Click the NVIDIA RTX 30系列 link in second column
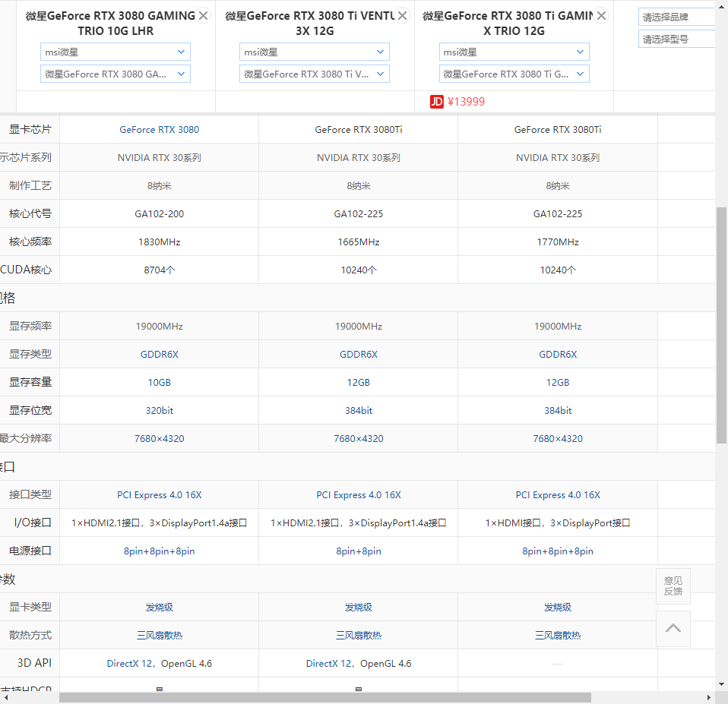This screenshot has height=704, width=728. pos(358,157)
